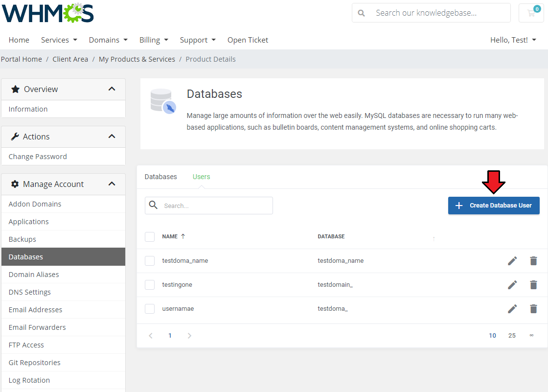Image resolution: width=548 pixels, height=392 pixels.
Task: Open FTP Access in the sidebar
Action: [x=63, y=345]
